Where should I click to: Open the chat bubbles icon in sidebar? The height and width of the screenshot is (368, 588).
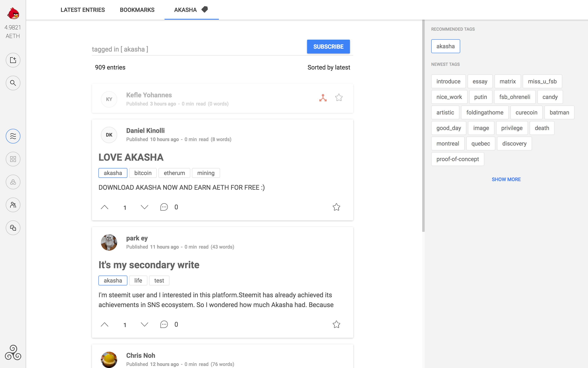[13, 228]
